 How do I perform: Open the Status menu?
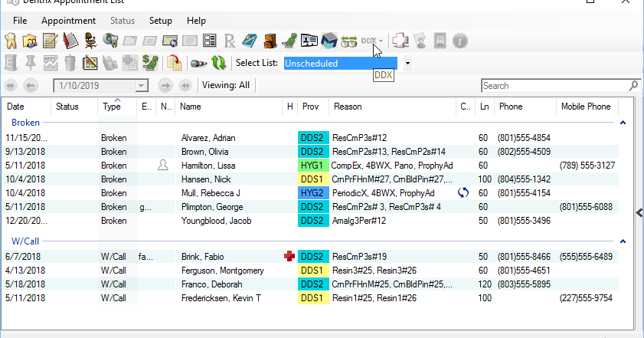pyautogui.click(x=123, y=21)
